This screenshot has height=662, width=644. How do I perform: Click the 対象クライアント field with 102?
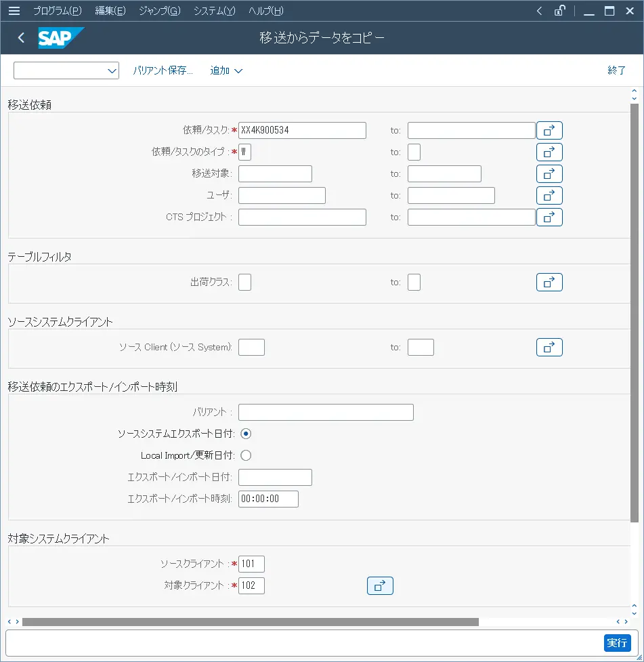251,585
